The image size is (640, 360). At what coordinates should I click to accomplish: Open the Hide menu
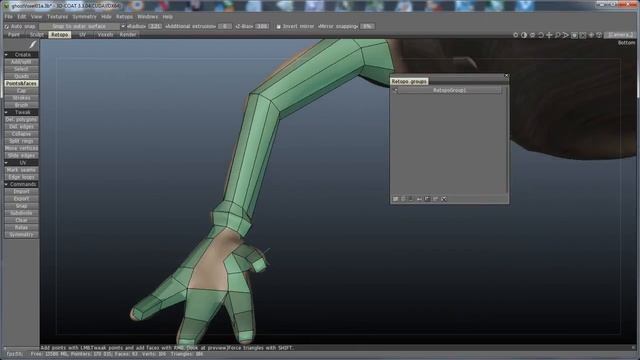pos(106,17)
